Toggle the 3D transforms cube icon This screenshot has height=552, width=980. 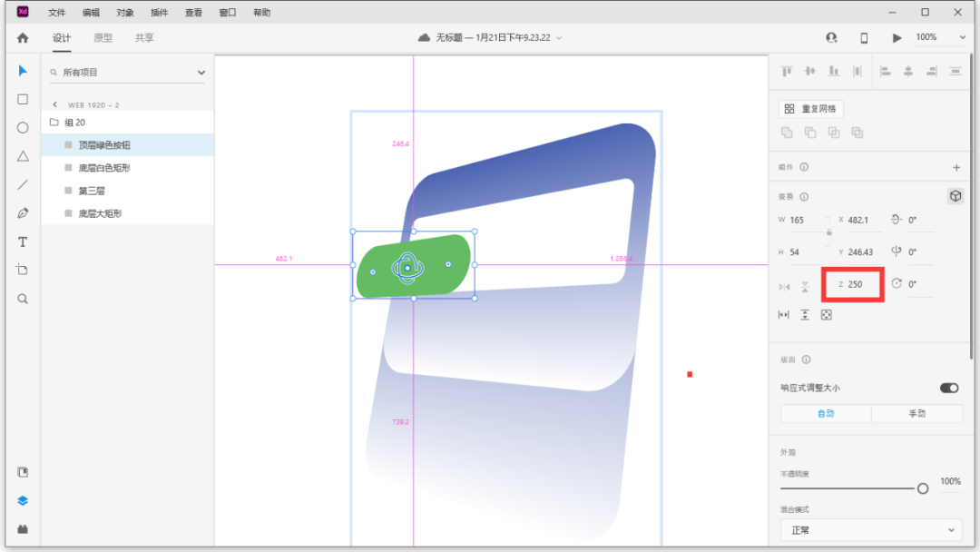point(955,196)
